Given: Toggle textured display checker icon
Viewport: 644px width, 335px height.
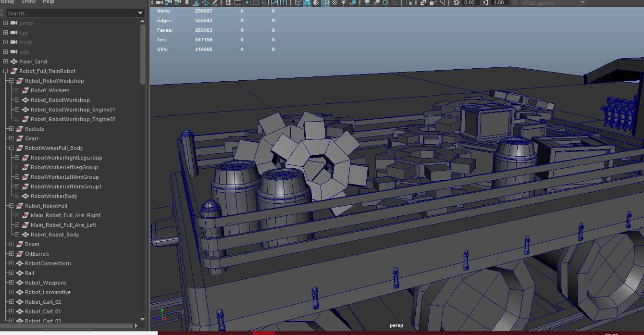Looking at the screenshot, I should pos(334,3).
